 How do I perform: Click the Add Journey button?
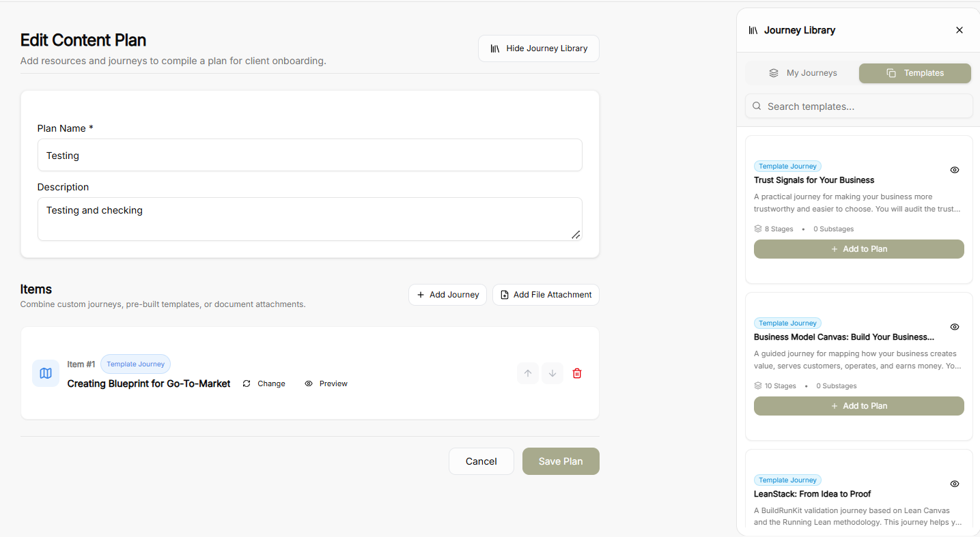point(447,295)
